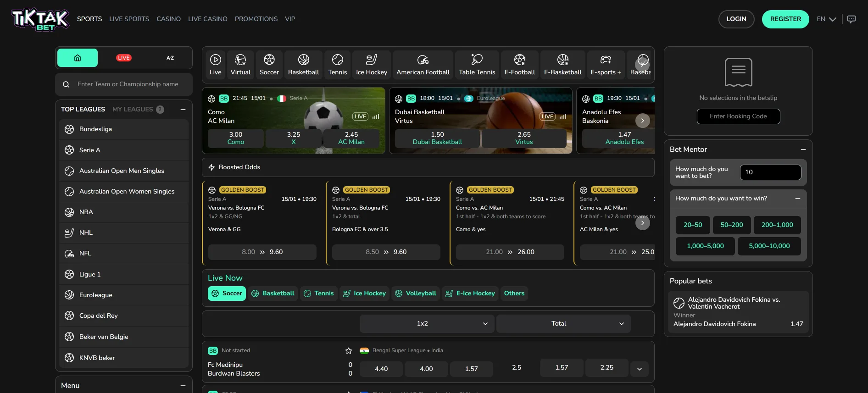Open live stats for Como vs AC Milan
This screenshot has width=868, height=393.
pyautogui.click(x=376, y=116)
